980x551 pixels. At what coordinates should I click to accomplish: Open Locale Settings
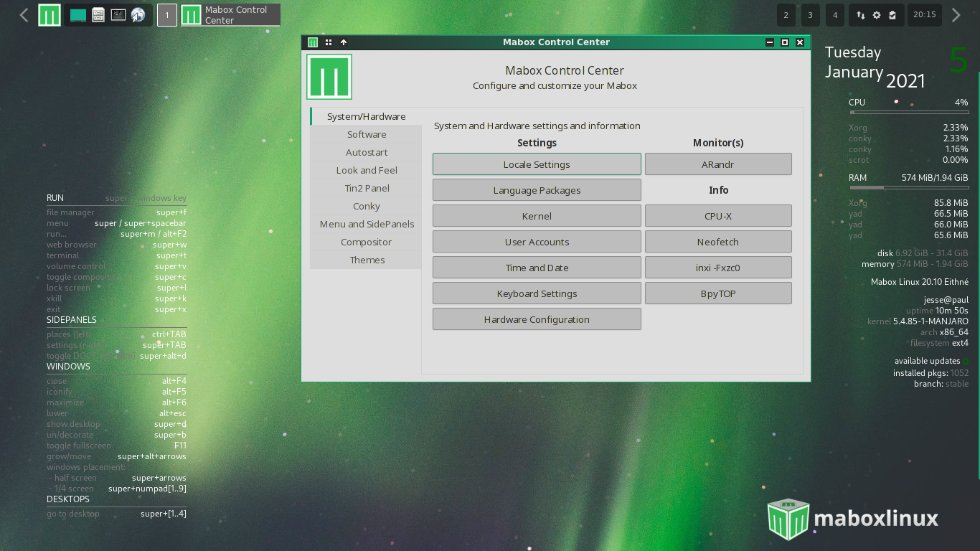[x=537, y=164]
